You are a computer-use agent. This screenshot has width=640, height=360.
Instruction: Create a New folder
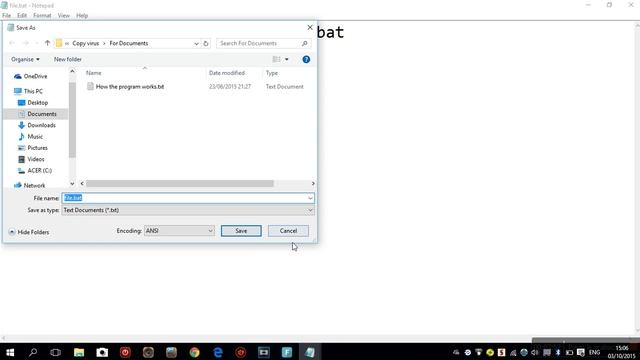(x=68, y=59)
